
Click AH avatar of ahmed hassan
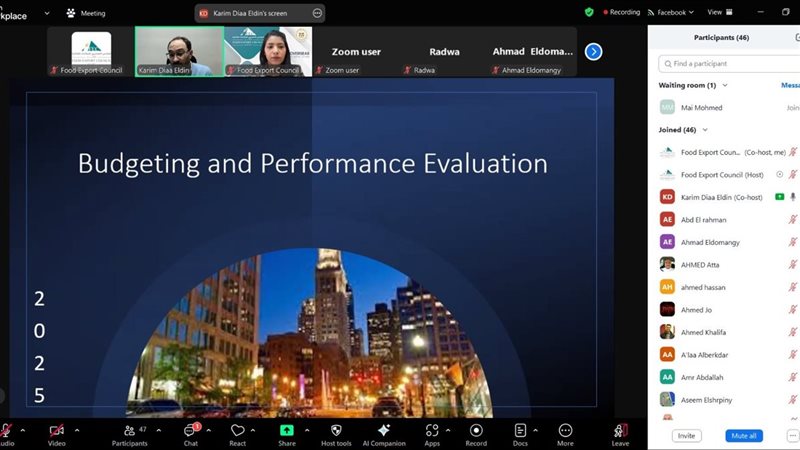(667, 287)
